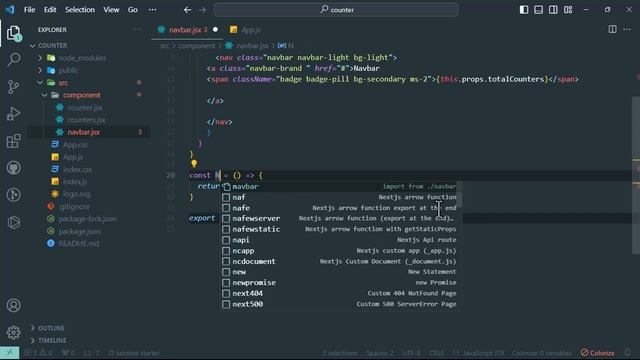Collapse the component folder

click(x=44, y=95)
